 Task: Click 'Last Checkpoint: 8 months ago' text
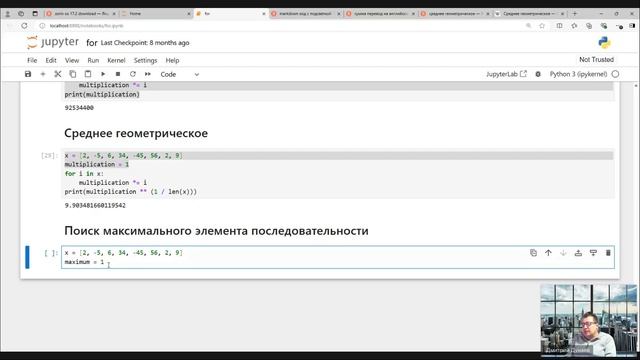145,42
